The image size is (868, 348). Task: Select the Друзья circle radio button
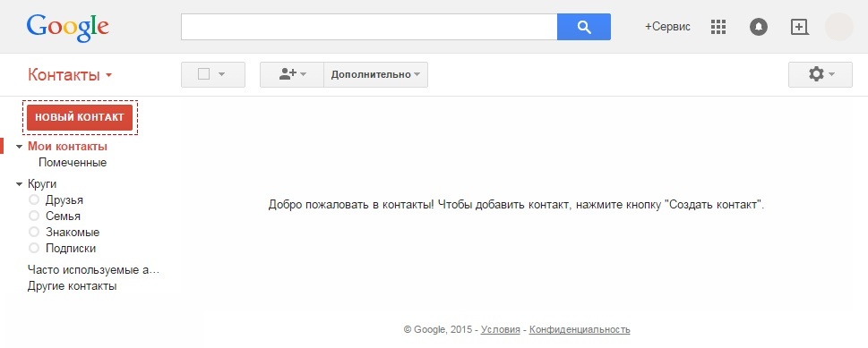coord(34,199)
